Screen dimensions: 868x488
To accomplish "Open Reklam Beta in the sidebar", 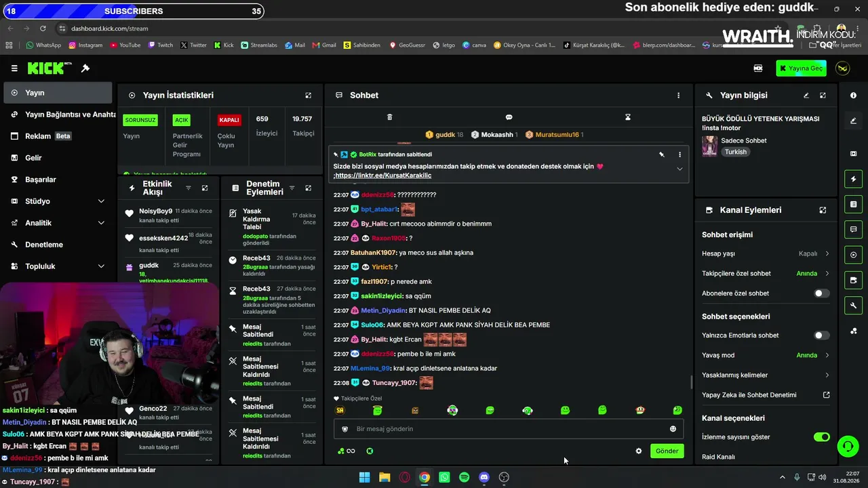I will pos(57,136).
